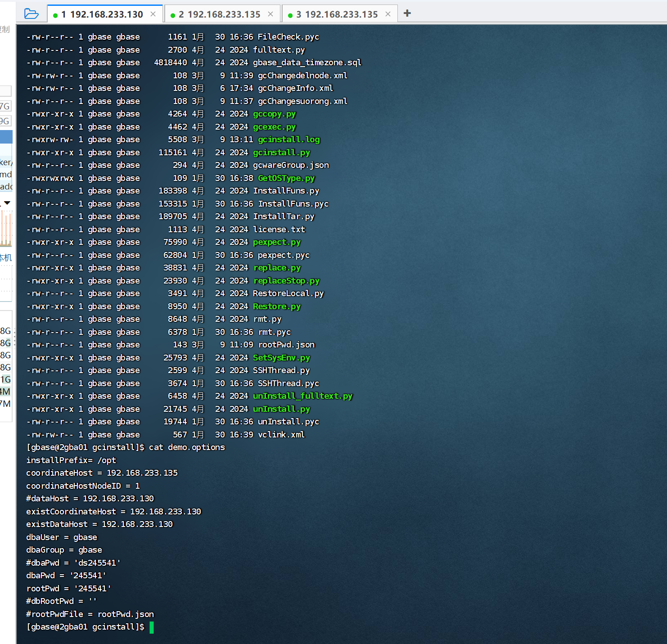This screenshot has height=644, width=667.
Task: Click the green gccopy.py filename
Action: [x=274, y=114]
